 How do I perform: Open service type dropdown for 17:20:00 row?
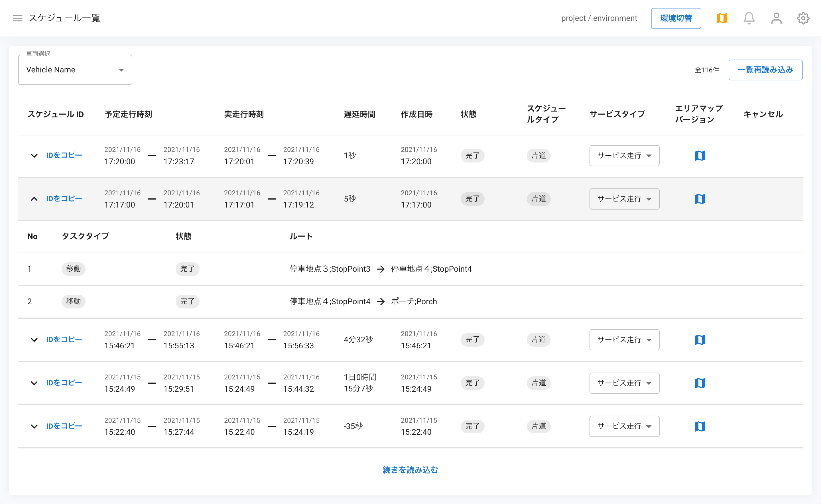tap(624, 155)
